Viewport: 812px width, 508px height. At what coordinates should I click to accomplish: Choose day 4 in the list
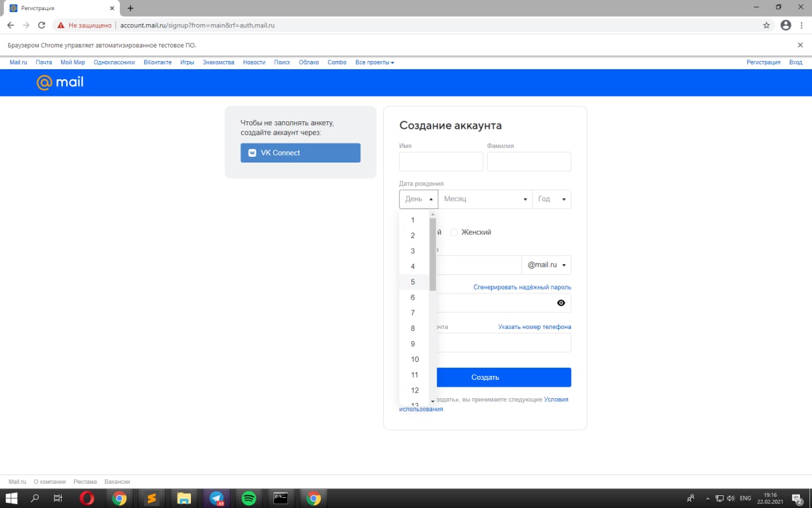click(x=414, y=267)
